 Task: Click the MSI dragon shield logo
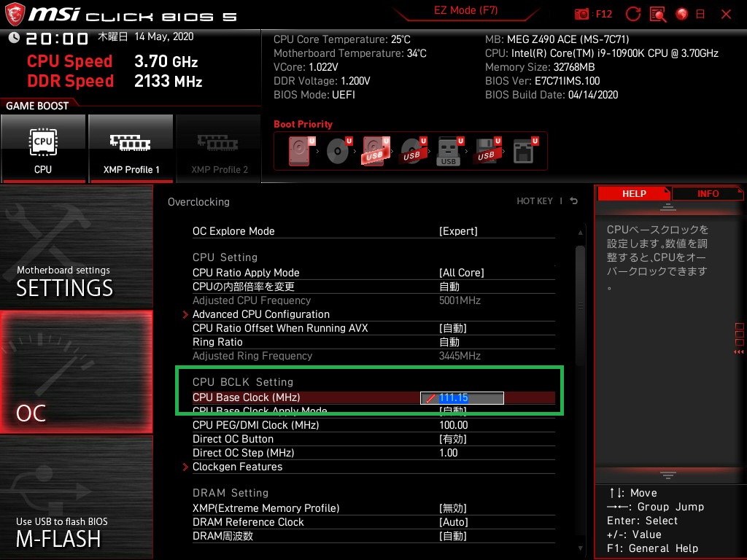[x=15, y=15]
